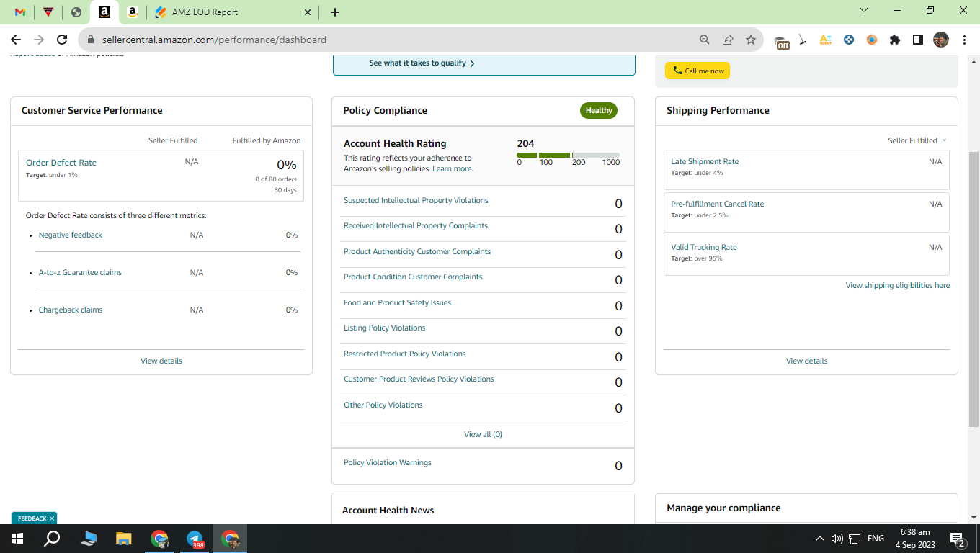Image resolution: width=980 pixels, height=553 pixels.
Task: Click the Call me now button
Action: click(x=698, y=71)
